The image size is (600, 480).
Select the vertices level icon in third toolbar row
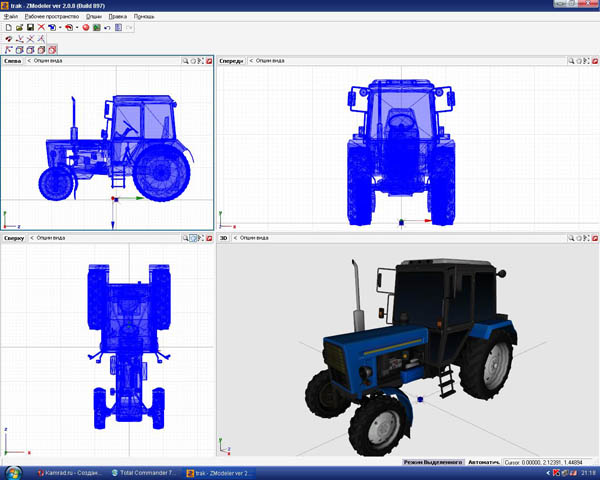coord(8,49)
